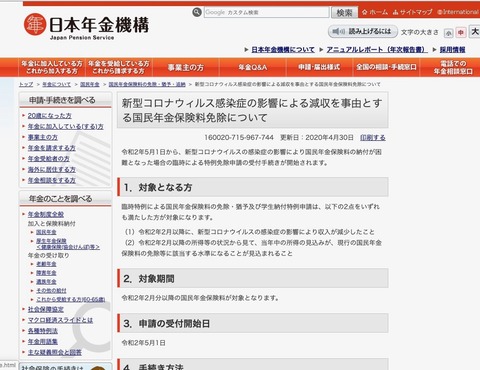Click the 検索 search button
Viewport: 480px width, 370px height.
344,13
